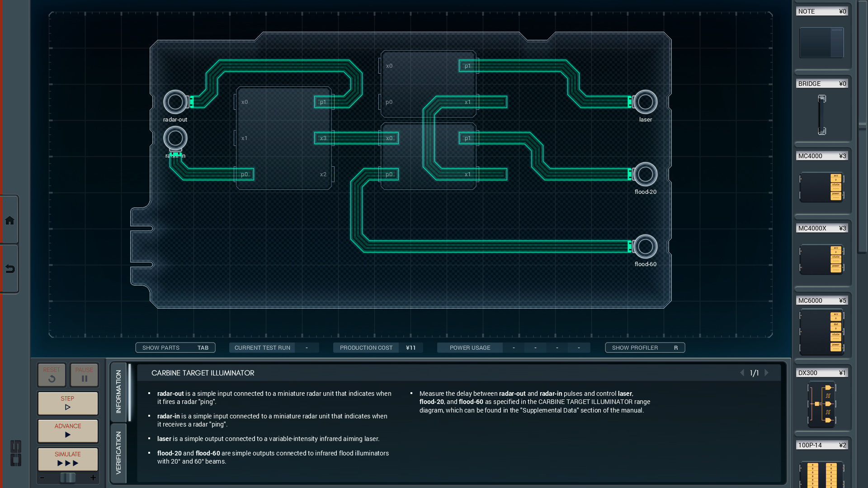
Task: Click the Simulate button
Action: click(x=68, y=459)
